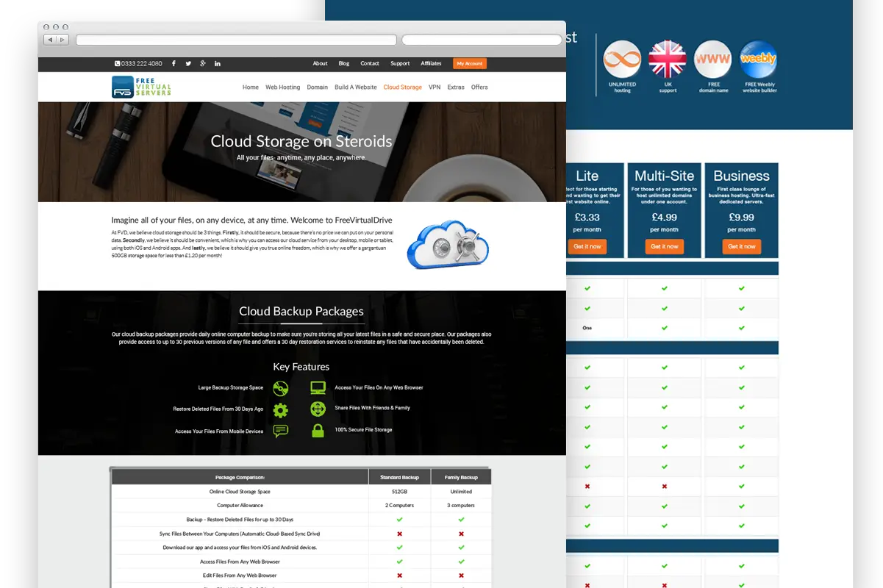The image size is (883, 588).
Task: Click the UK support flag badge in back window
Action: pos(668,60)
